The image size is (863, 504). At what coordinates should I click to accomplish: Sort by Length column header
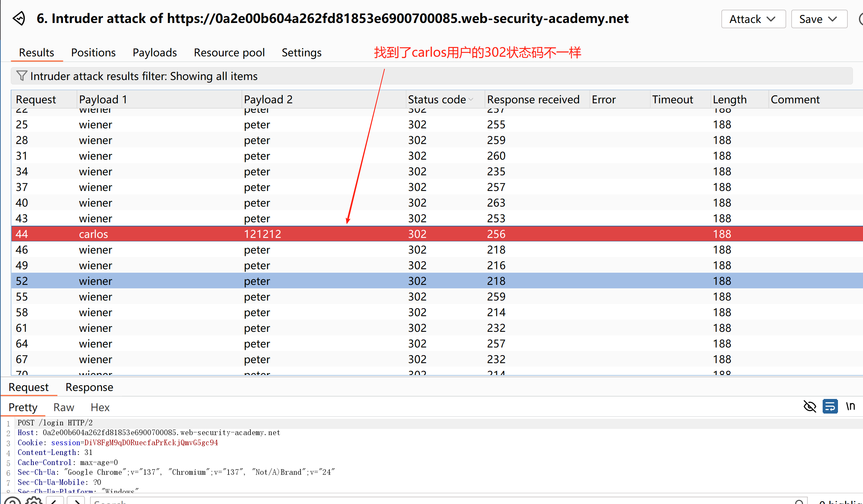point(729,99)
